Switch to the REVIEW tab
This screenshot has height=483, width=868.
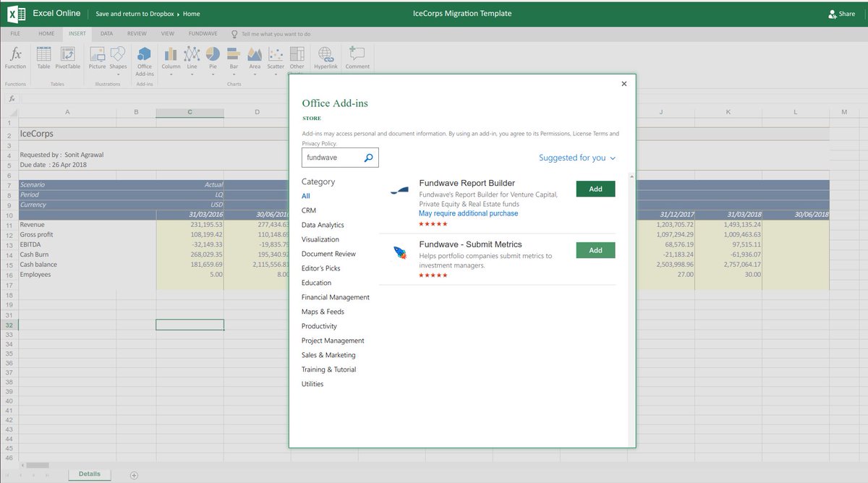pyautogui.click(x=137, y=34)
